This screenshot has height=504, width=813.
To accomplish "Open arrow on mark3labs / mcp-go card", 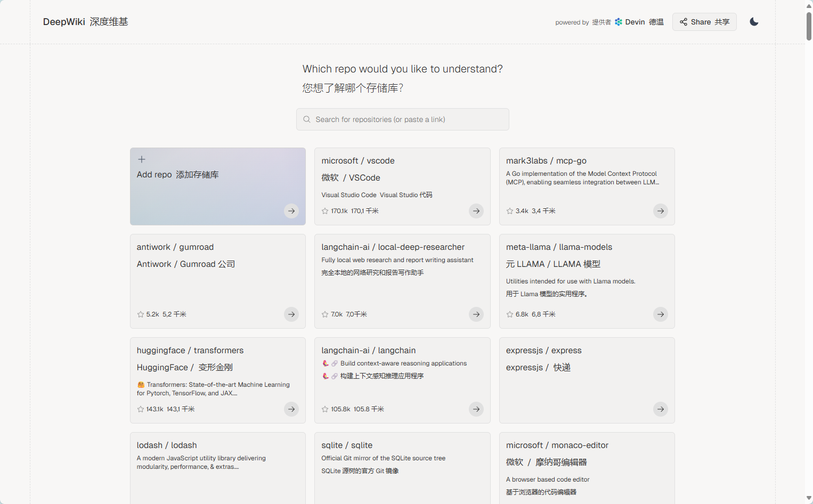I will tap(661, 211).
